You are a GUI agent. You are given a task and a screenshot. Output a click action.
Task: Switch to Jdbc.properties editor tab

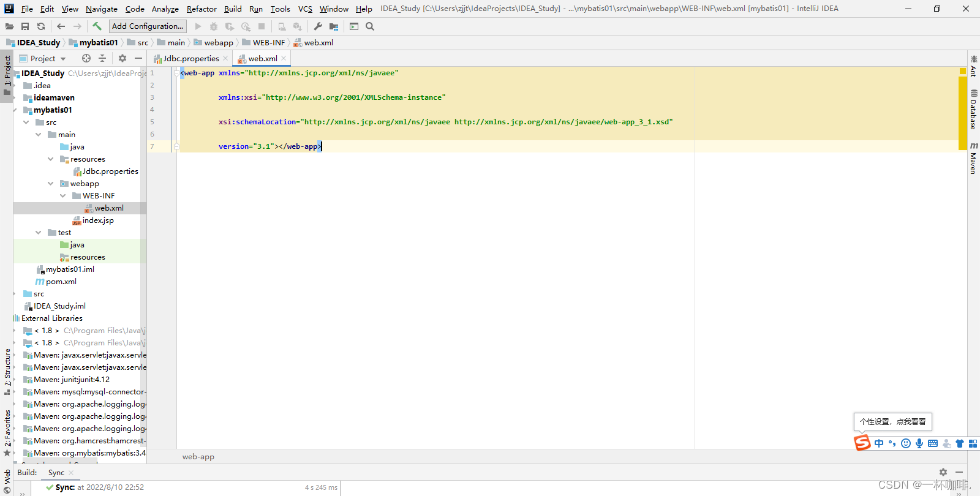pyautogui.click(x=190, y=58)
